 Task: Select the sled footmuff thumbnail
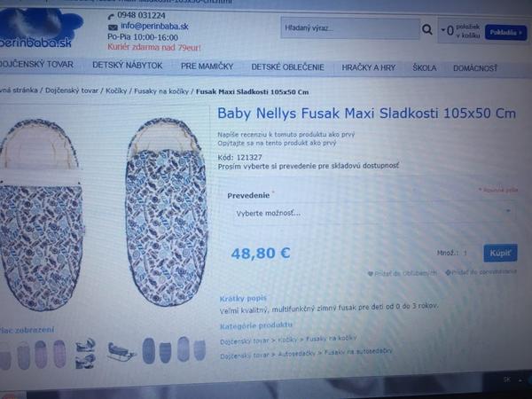click(121, 352)
